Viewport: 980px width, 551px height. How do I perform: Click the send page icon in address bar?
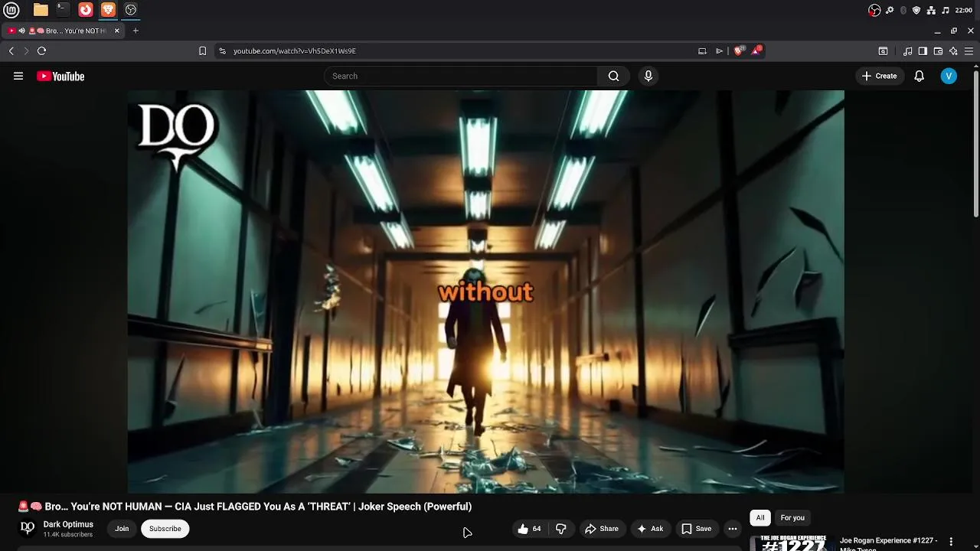tap(719, 51)
